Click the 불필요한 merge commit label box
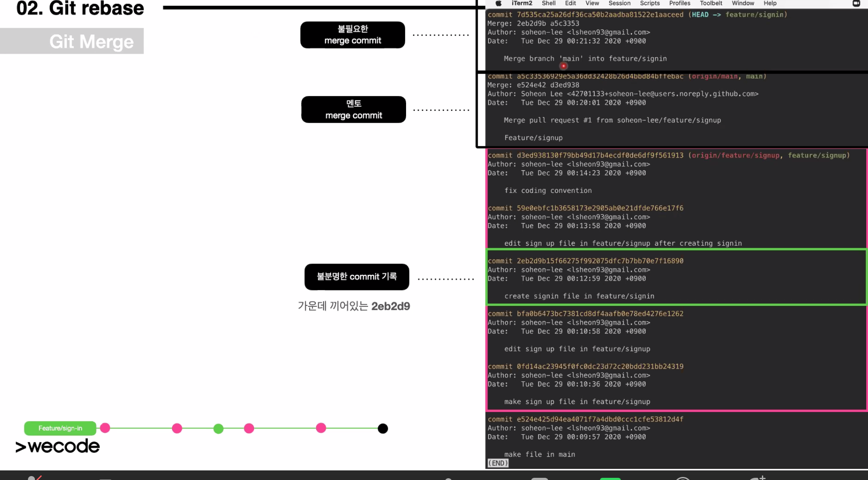 [352, 35]
